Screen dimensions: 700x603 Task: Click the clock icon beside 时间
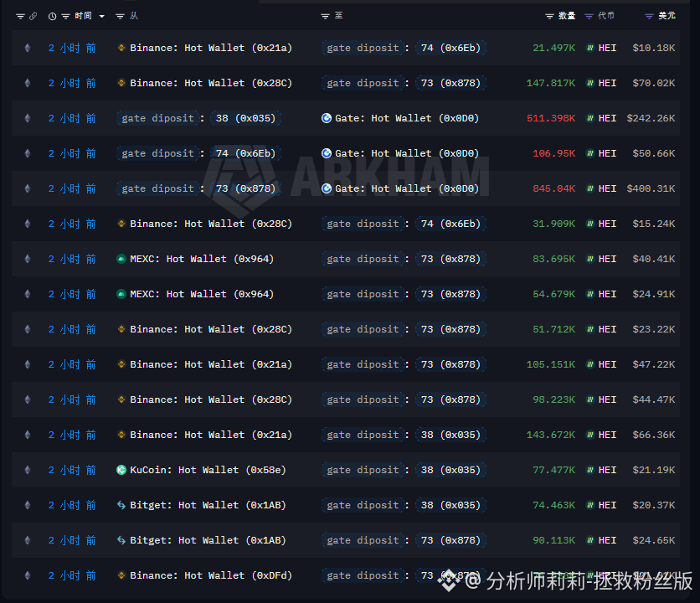click(x=52, y=17)
